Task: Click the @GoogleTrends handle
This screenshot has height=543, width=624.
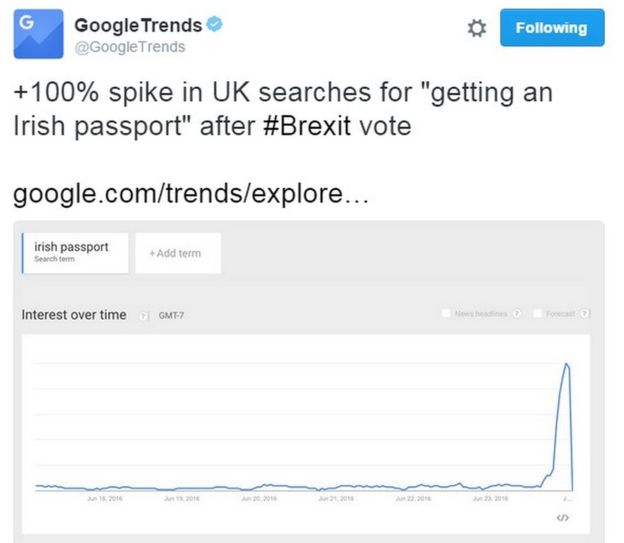Action: pos(130,47)
